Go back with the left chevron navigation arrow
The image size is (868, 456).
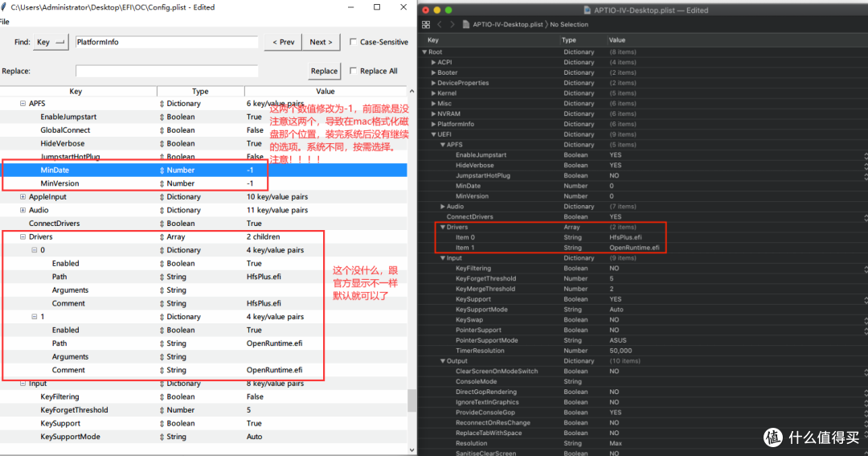coord(440,25)
